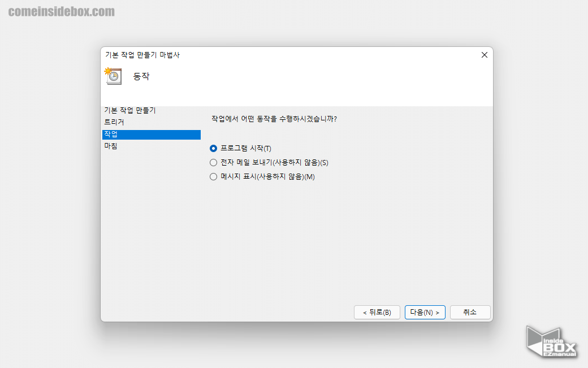Click 뒤로(B) to go back
The width and height of the screenshot is (588, 368).
click(377, 312)
